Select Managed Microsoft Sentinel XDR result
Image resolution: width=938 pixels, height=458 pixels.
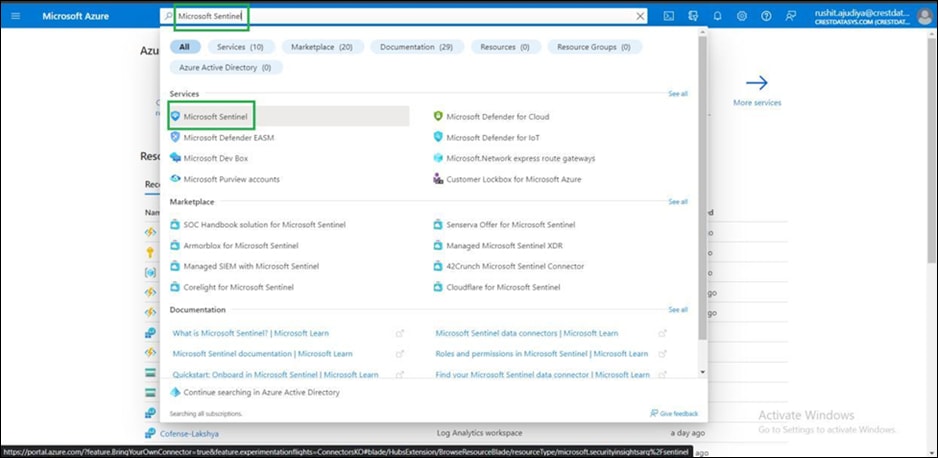coord(504,245)
